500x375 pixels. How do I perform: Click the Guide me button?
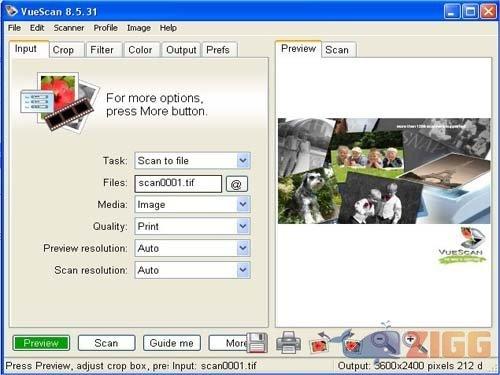pos(172,343)
